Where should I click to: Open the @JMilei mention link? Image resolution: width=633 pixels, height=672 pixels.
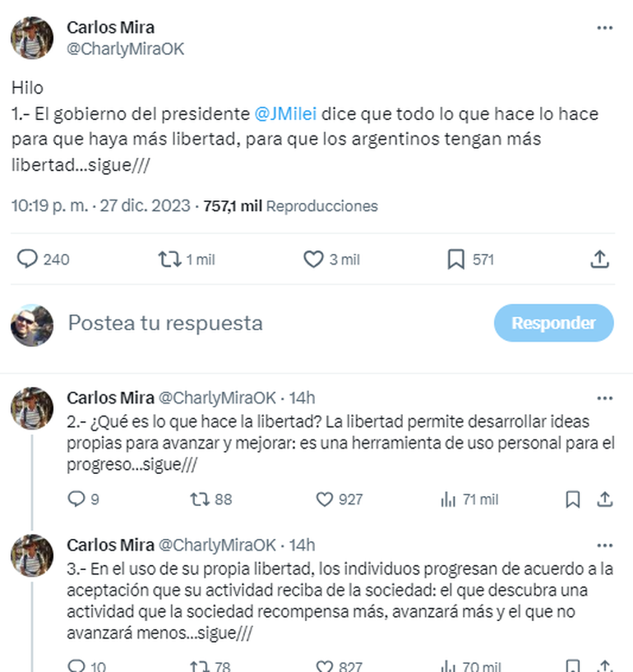click(x=286, y=114)
